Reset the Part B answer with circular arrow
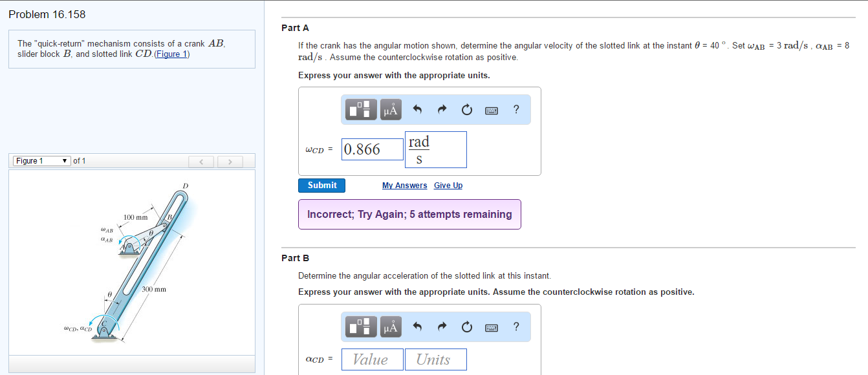868x375 pixels. point(466,327)
